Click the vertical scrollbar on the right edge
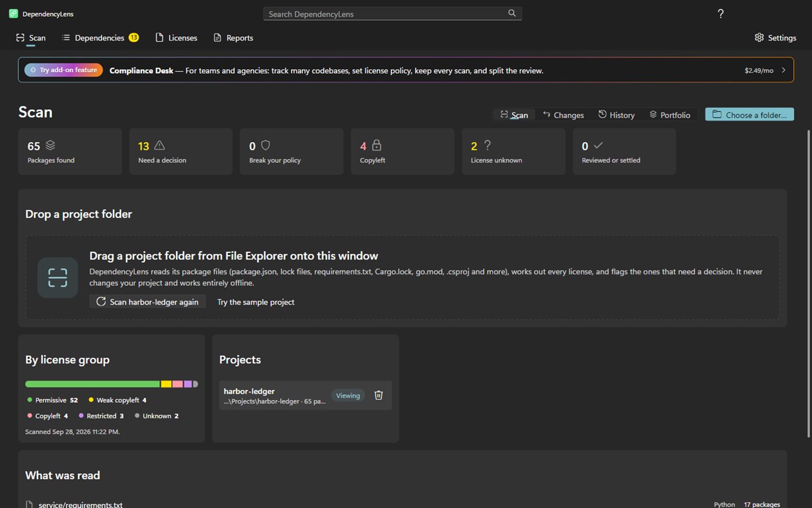 (x=809, y=284)
